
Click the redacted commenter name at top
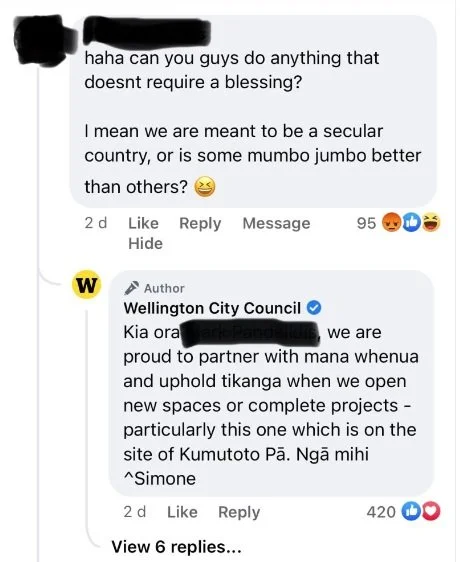(x=147, y=31)
